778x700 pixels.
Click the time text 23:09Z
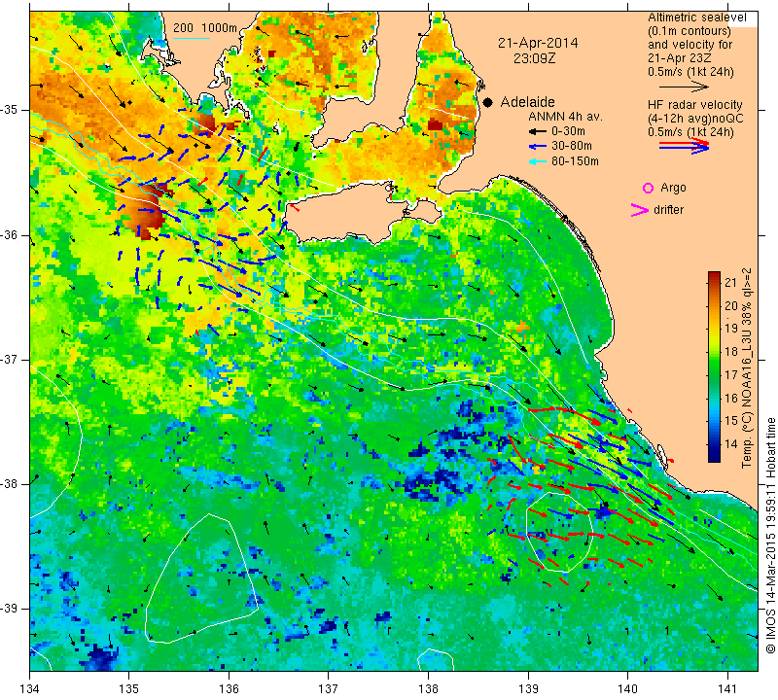pyautogui.click(x=534, y=58)
